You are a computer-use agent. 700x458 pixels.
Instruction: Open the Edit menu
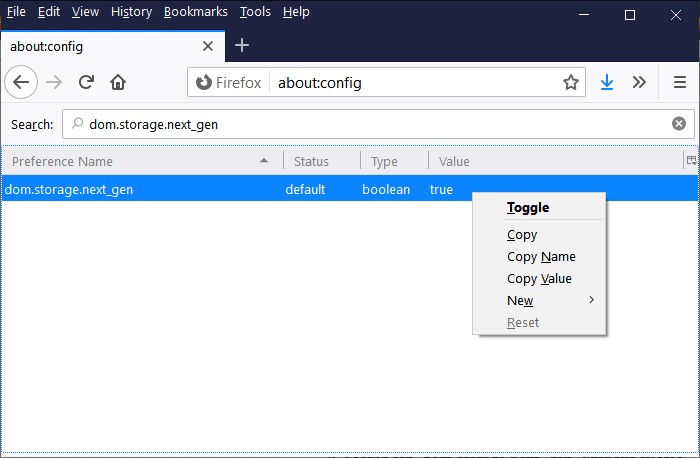[49, 12]
